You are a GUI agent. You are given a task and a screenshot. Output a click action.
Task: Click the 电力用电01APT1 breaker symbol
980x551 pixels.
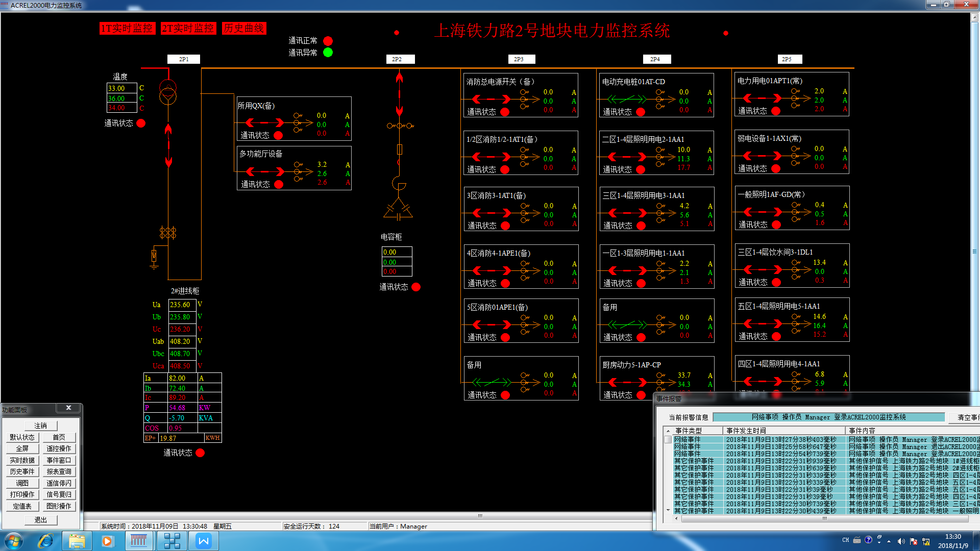pyautogui.click(x=763, y=98)
